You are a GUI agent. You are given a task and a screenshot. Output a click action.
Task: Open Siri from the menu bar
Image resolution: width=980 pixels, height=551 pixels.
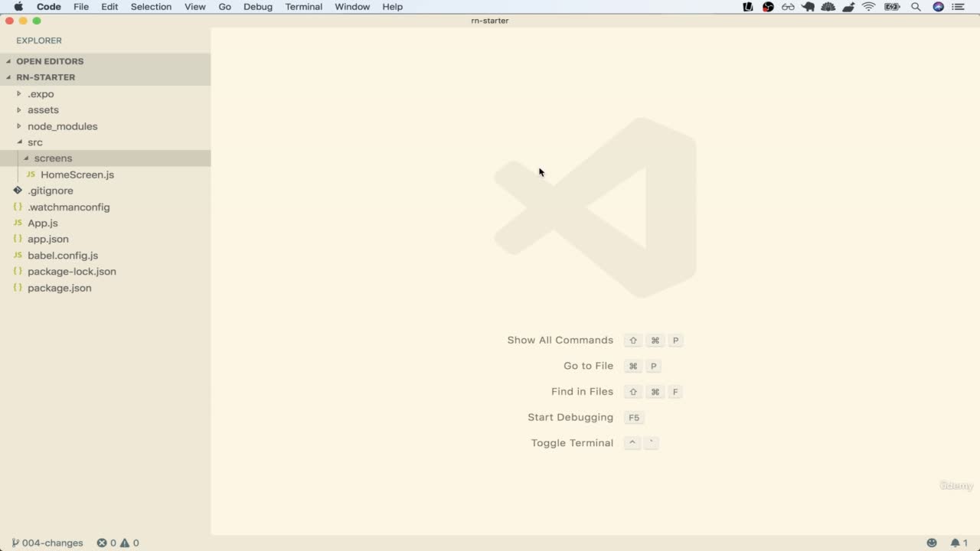(x=939, y=7)
